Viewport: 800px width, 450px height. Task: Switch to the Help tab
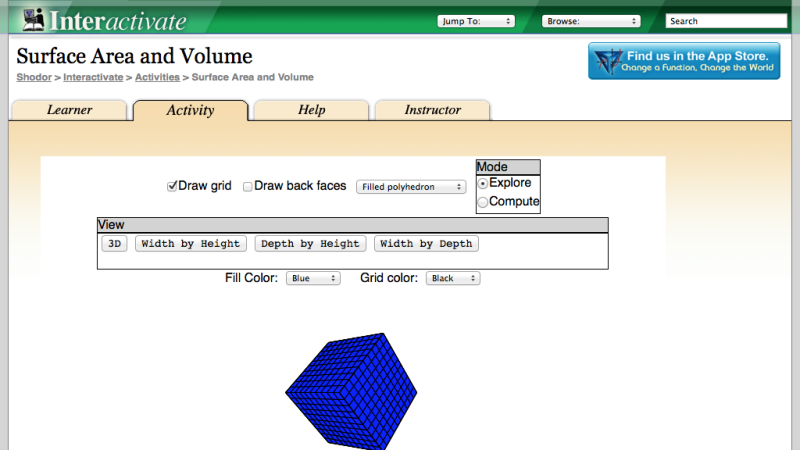pos(311,110)
